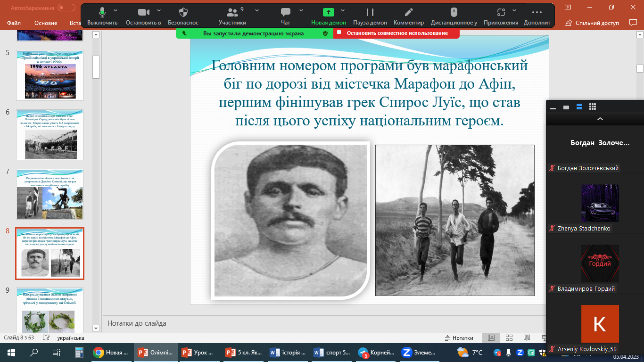Open Дистанционное управление mouse control

tap(454, 16)
